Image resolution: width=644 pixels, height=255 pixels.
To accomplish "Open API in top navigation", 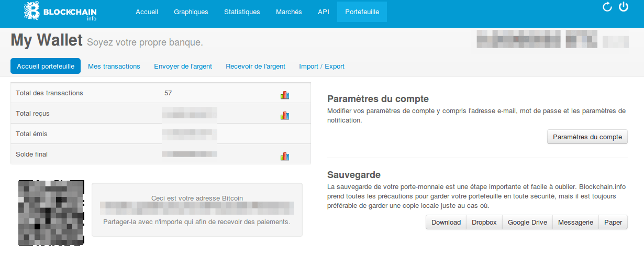I will click(324, 12).
